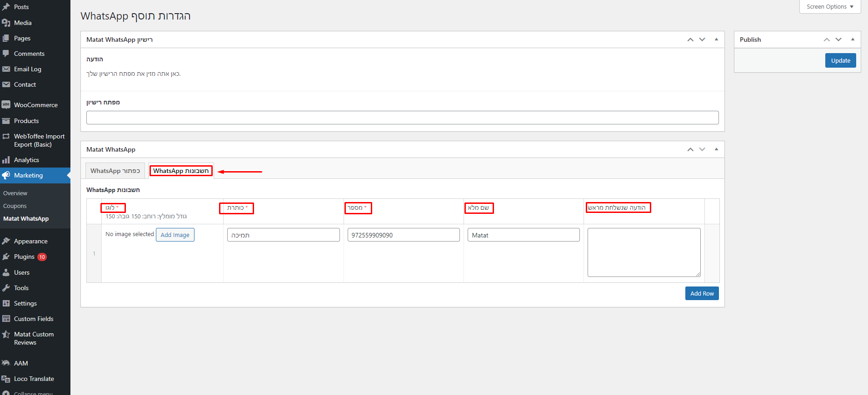Click the Email Log envelope icon
Image resolution: width=868 pixels, height=395 pixels.
point(6,69)
